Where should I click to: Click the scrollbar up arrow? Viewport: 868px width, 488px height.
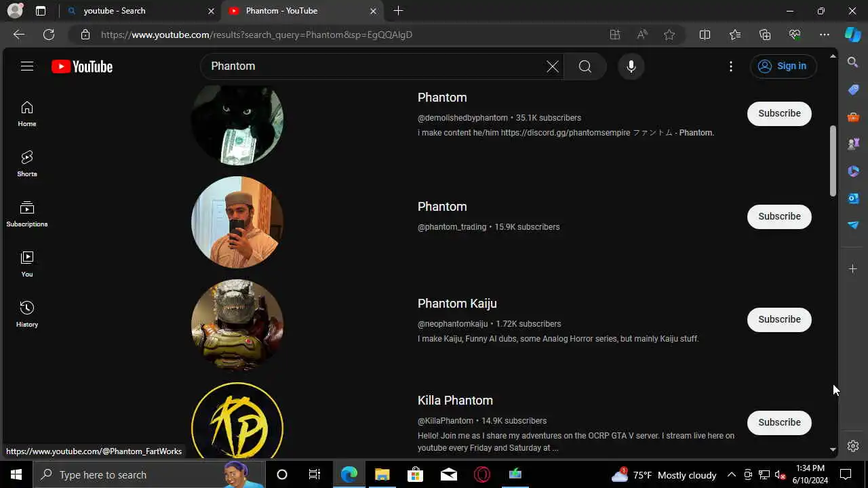(833, 56)
